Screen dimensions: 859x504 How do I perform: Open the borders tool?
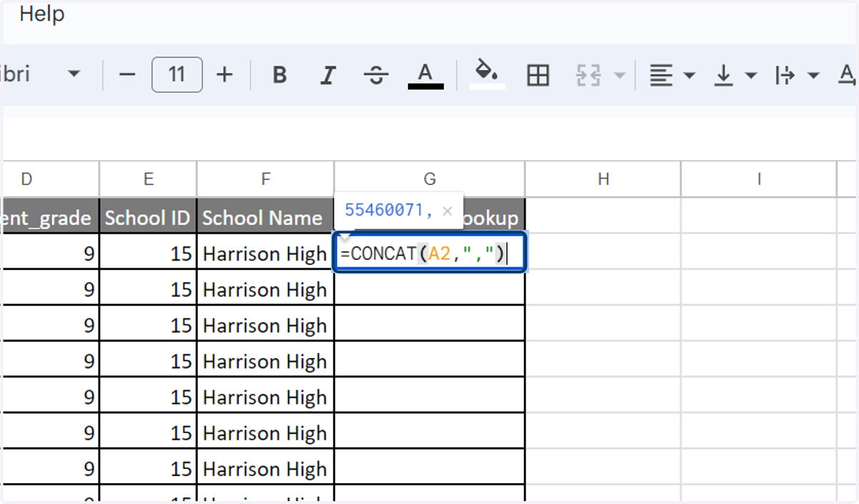pos(538,74)
